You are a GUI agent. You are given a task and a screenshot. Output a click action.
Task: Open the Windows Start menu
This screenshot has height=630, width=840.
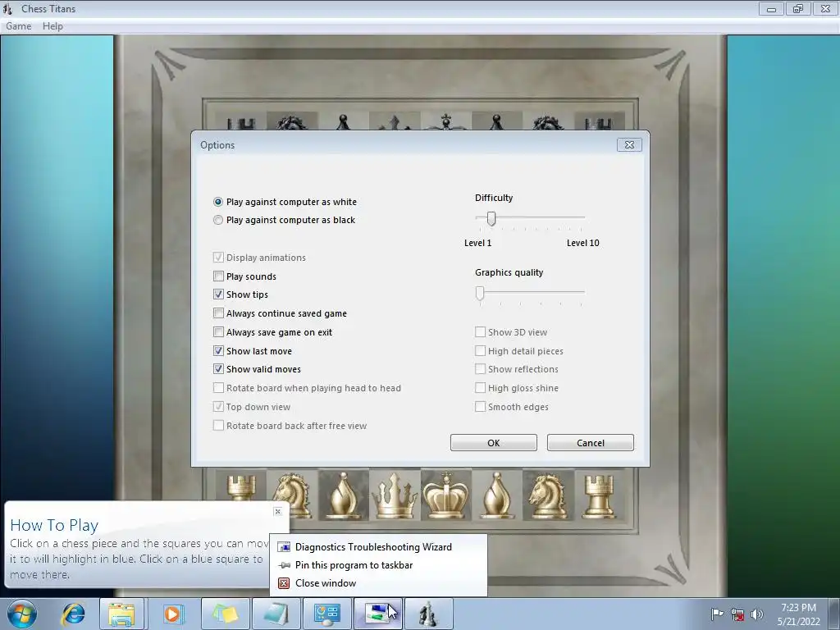[x=22, y=614]
